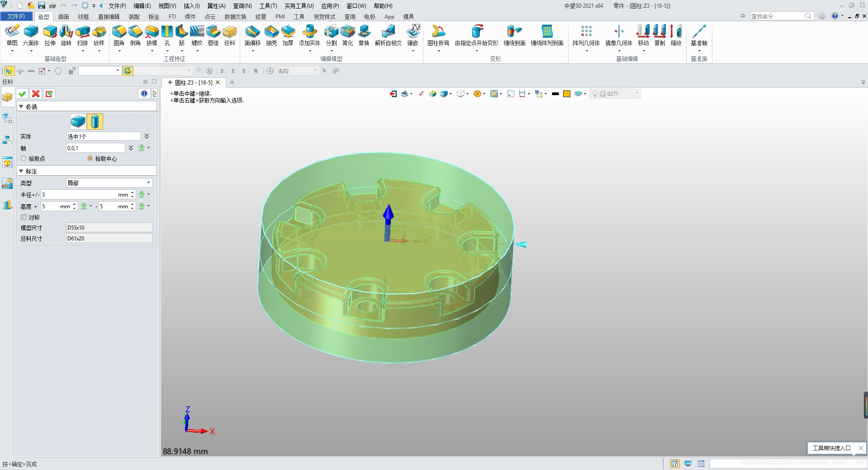868x470 pixels.
Task: Open the 视图(V) menu
Action: click(x=167, y=6)
